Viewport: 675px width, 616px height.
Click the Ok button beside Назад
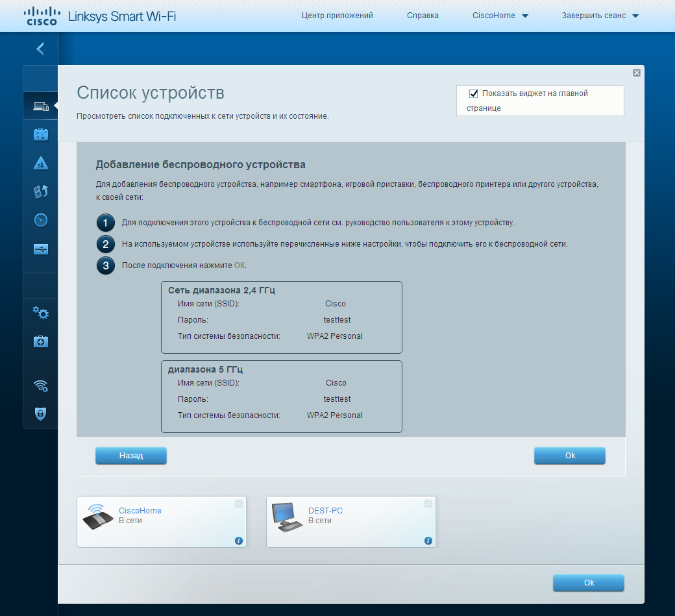pyautogui.click(x=570, y=456)
